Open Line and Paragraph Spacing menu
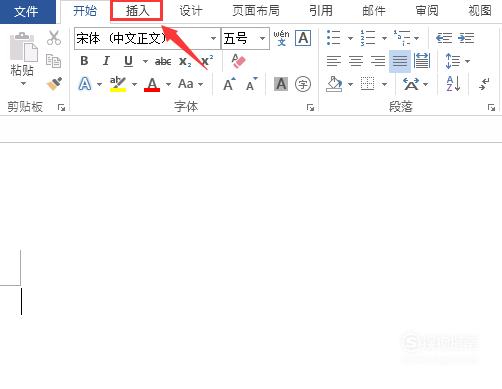Viewport: 502px width, 389px height. click(x=457, y=61)
